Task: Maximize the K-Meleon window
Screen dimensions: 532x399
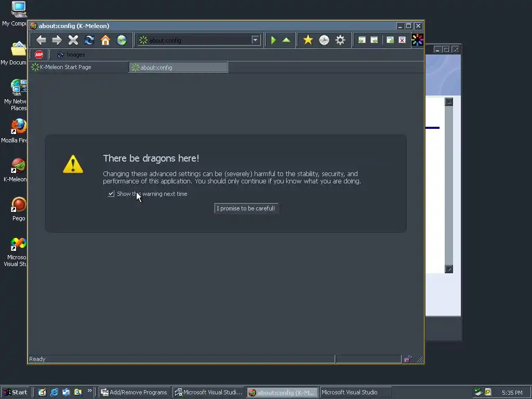Action: point(409,26)
